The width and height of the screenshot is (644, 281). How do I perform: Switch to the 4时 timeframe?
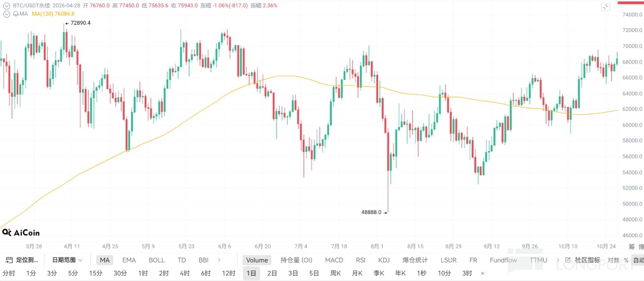[185, 273]
